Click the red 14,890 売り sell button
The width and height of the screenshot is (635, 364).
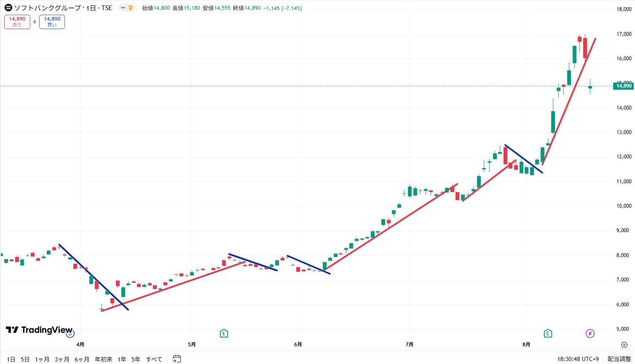17,22
